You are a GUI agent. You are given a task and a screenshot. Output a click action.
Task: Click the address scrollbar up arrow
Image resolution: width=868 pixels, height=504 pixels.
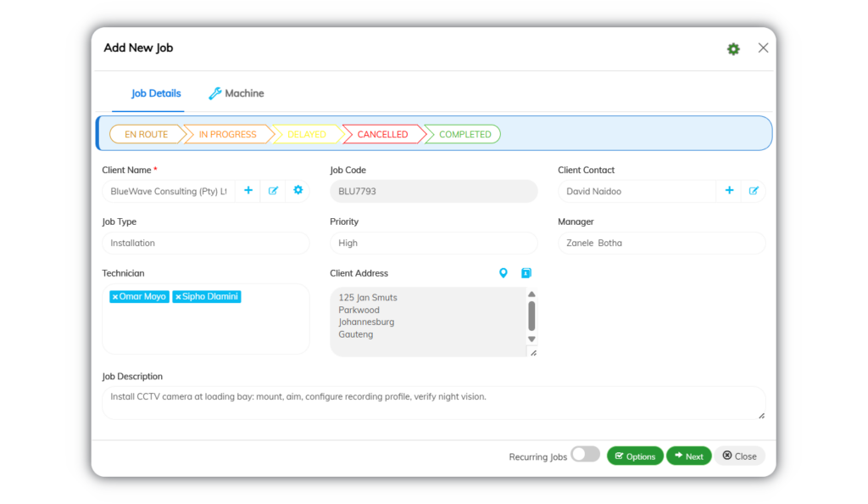(x=531, y=294)
